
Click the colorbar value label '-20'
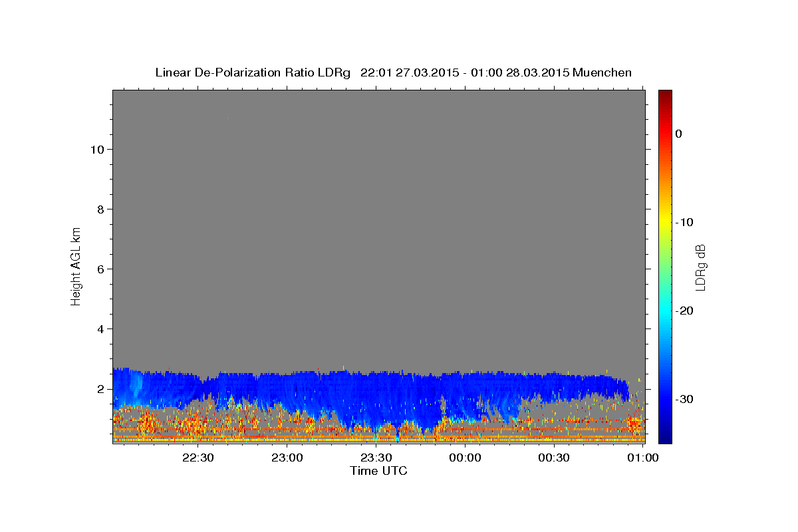(x=684, y=311)
